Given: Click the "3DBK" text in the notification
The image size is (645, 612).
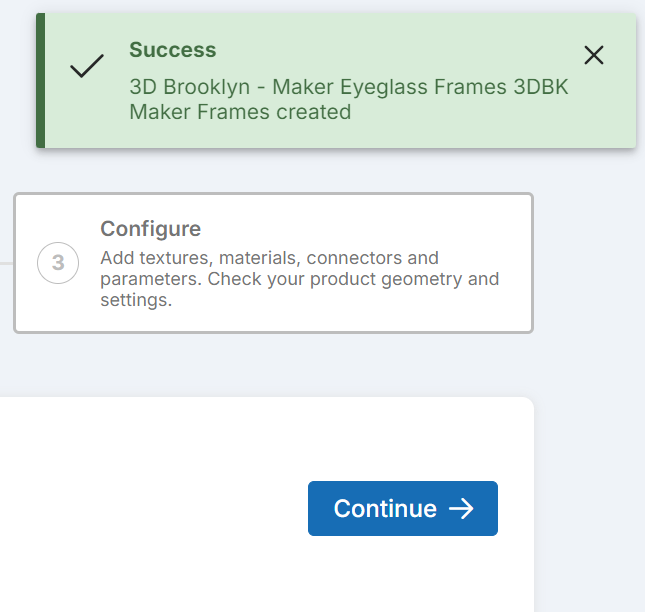Looking at the screenshot, I should click(540, 87).
